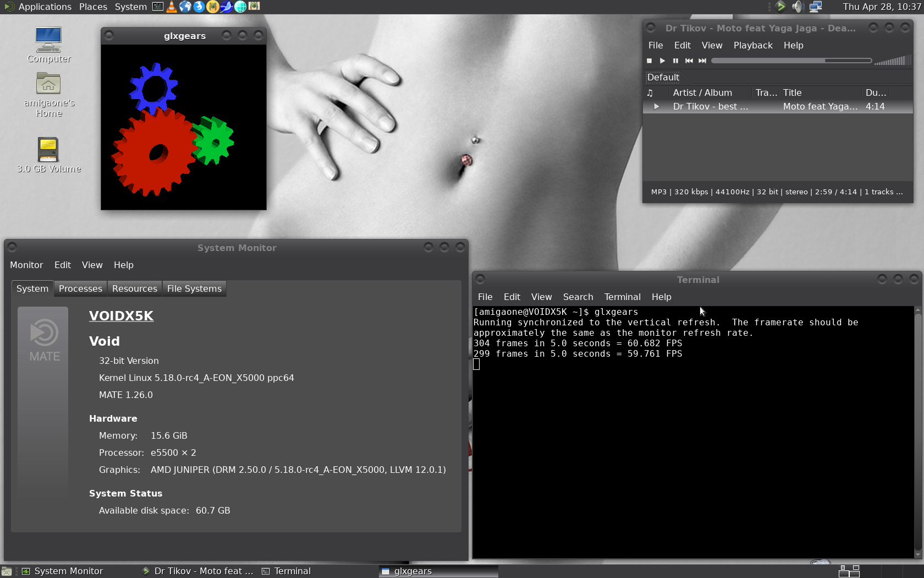Click the music note playing column header
Image resolution: width=924 pixels, height=578 pixels.
click(x=656, y=92)
